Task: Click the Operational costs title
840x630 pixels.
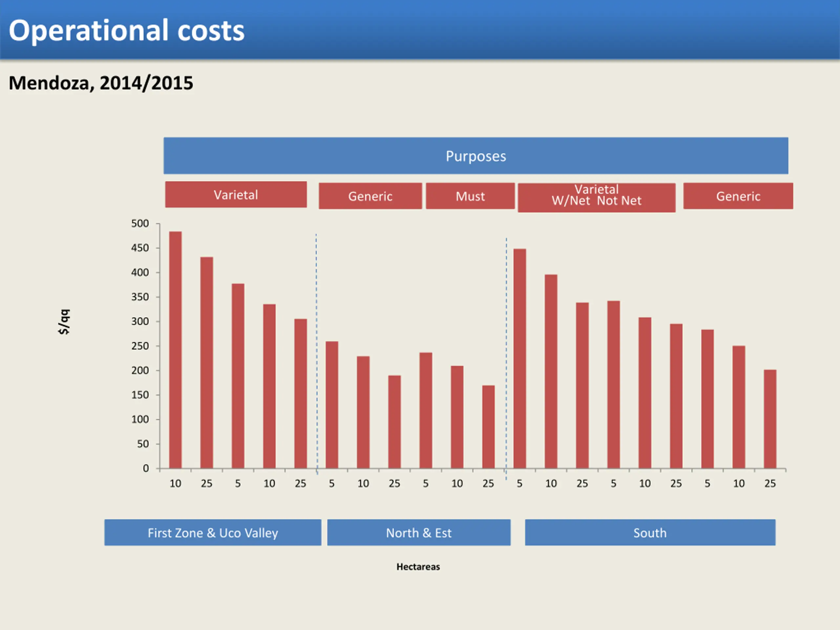Action: (126, 31)
